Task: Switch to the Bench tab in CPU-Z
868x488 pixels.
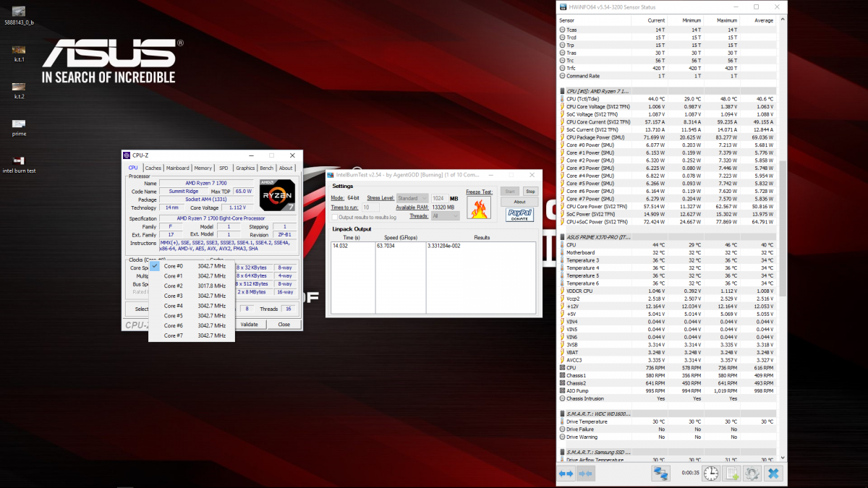Action: click(x=267, y=168)
